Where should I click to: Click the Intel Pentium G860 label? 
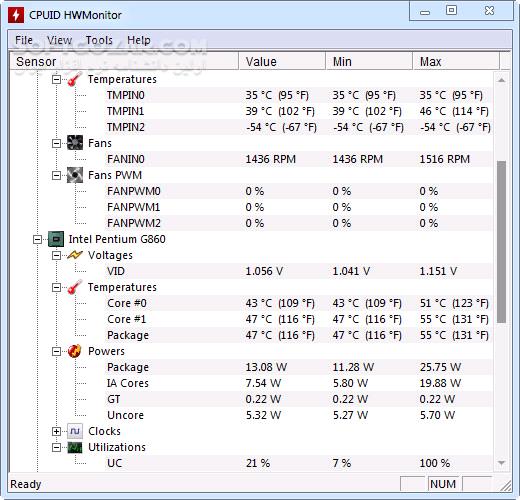pyautogui.click(x=117, y=239)
